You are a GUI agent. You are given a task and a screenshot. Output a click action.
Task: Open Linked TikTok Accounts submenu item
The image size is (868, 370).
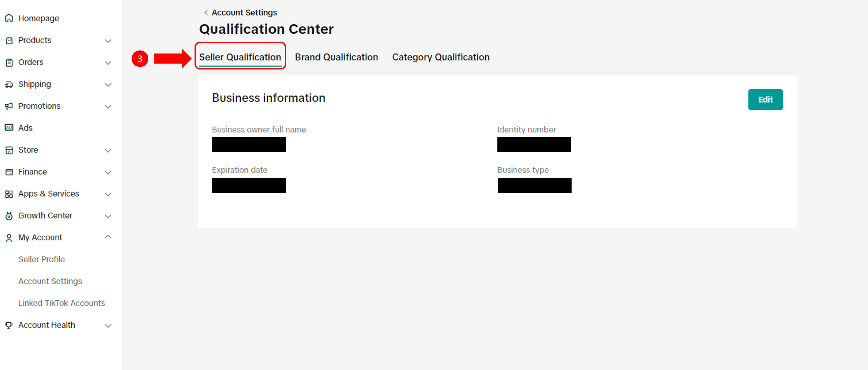(x=61, y=303)
